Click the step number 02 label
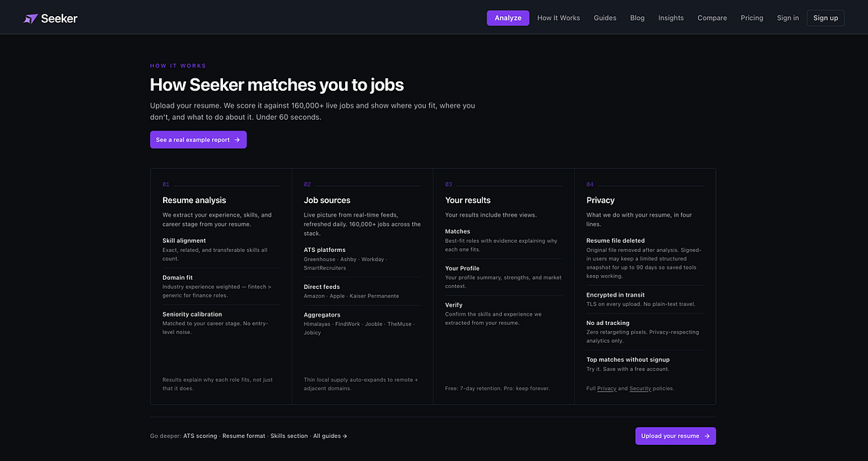 308,184
